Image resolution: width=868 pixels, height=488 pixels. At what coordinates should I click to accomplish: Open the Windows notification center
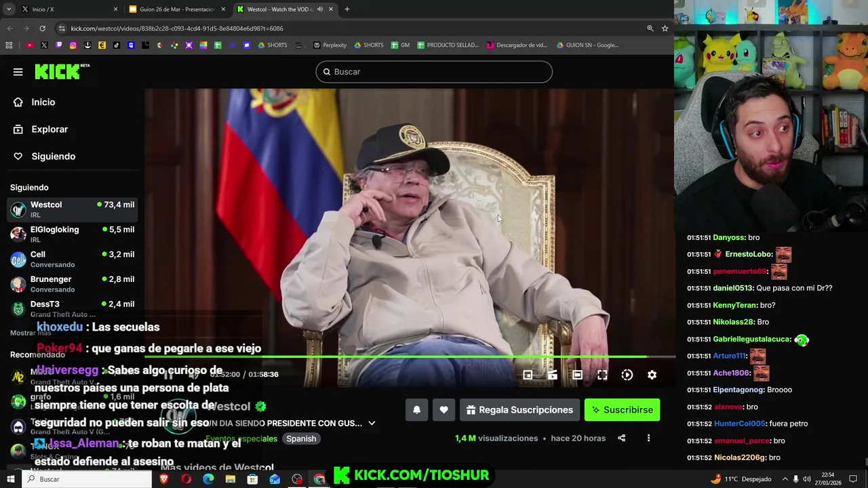[853, 479]
